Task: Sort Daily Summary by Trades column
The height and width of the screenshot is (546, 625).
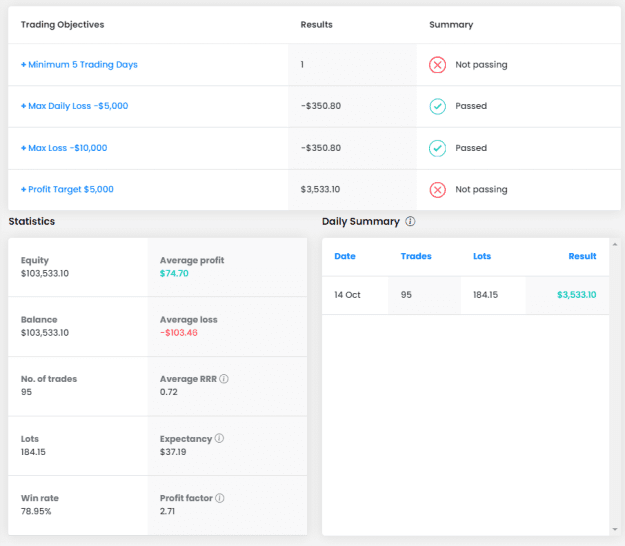Action: 416,256
